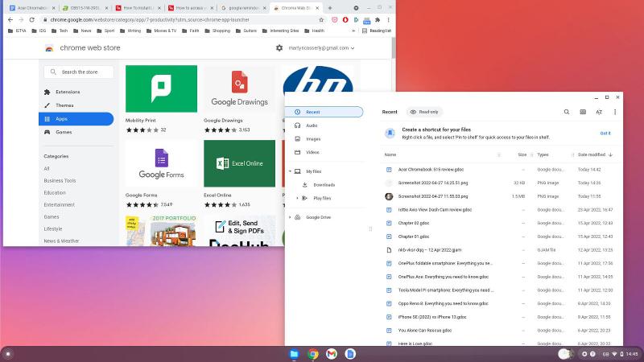Switch to the 'How to access' tab

point(191,8)
